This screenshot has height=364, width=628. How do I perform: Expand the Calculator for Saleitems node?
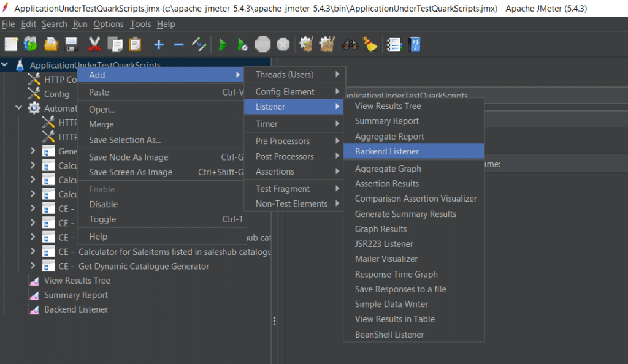pyautogui.click(x=33, y=252)
